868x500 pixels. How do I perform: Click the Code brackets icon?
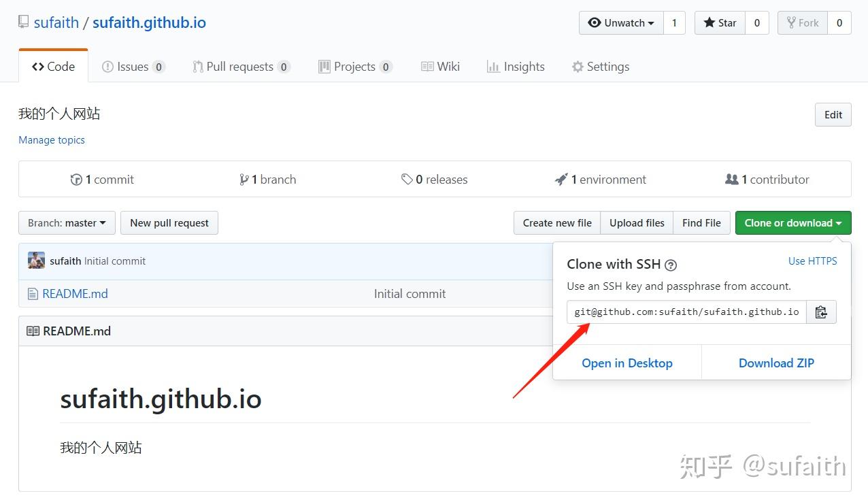[x=38, y=67]
